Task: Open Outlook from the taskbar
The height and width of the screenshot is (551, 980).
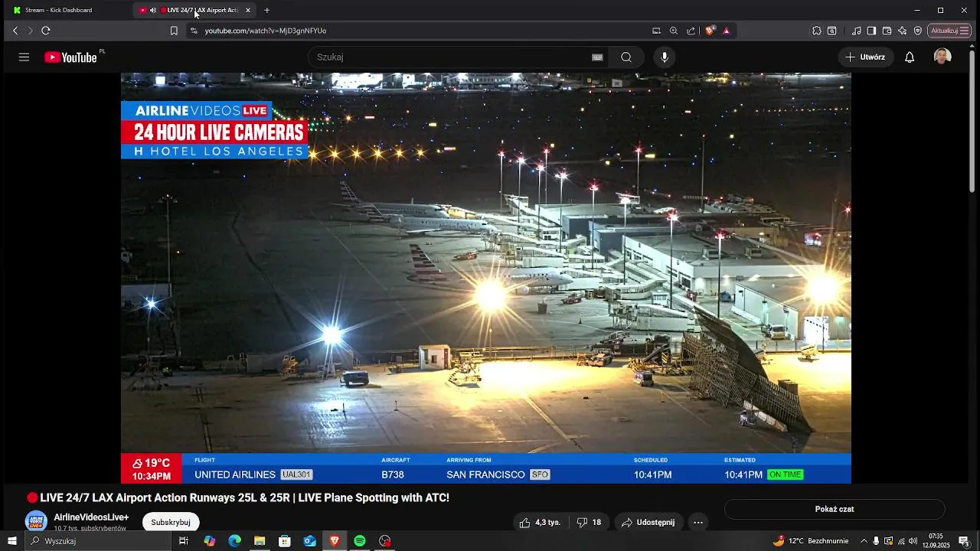Action: coord(309,541)
